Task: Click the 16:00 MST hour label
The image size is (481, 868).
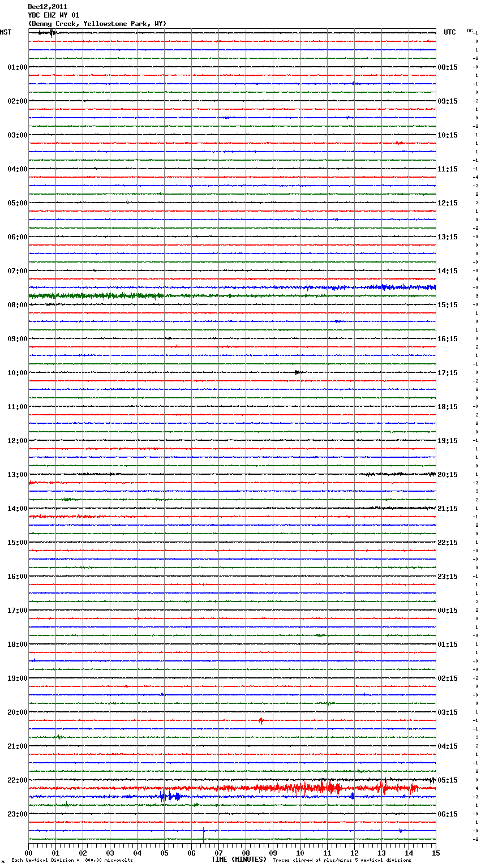Action: pyautogui.click(x=18, y=577)
